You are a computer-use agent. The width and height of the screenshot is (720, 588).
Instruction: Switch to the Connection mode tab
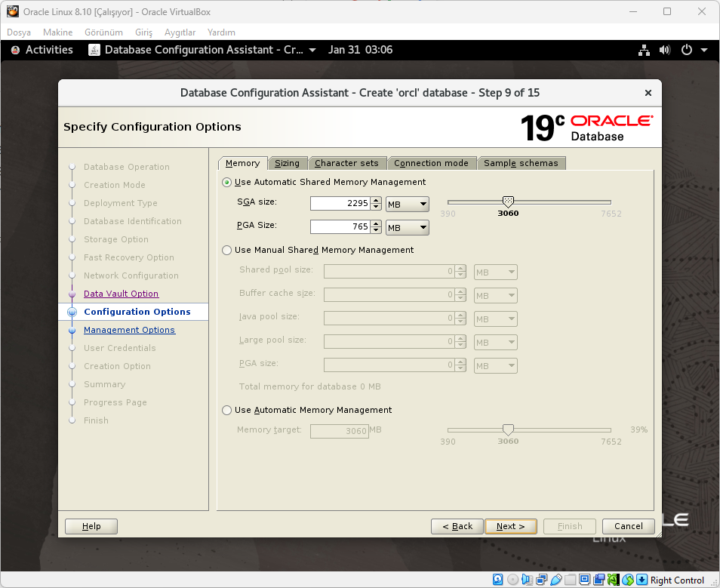[431, 163]
